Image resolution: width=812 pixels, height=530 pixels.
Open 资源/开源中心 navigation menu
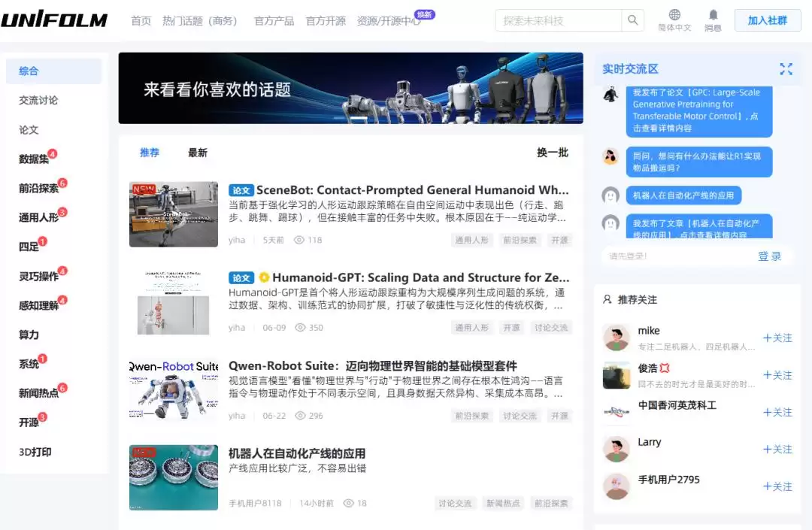(x=389, y=21)
